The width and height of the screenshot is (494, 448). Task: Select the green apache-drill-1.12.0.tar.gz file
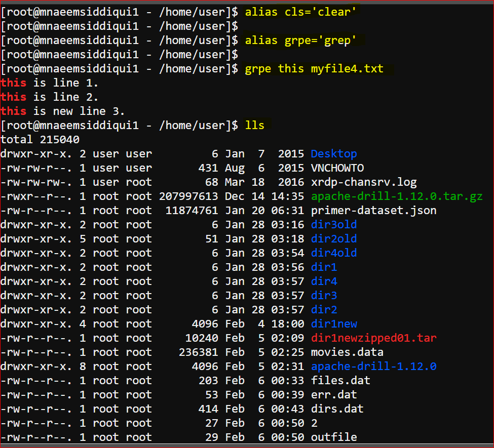click(397, 196)
